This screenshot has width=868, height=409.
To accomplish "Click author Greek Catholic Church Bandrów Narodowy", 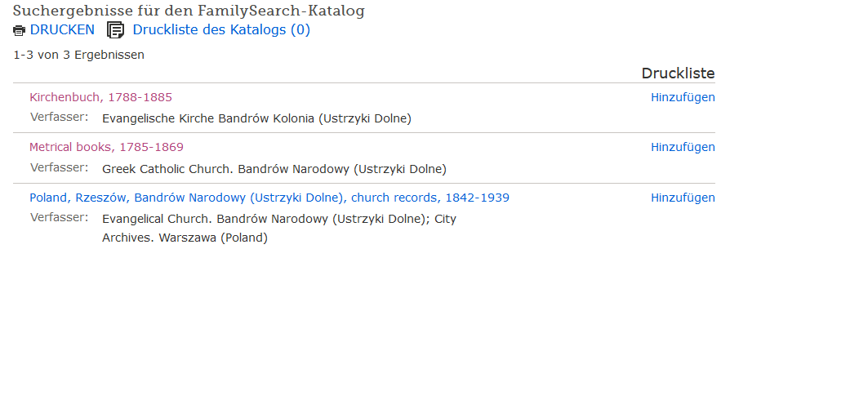I will pos(274,169).
